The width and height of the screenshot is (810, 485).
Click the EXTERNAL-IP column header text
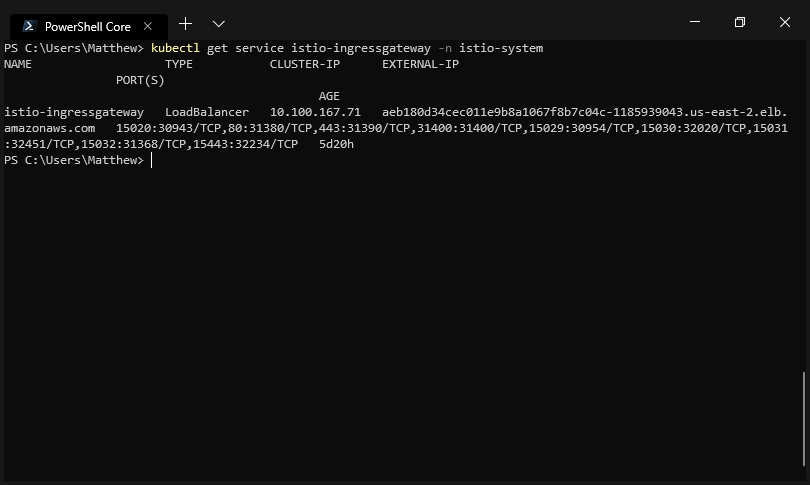point(420,64)
